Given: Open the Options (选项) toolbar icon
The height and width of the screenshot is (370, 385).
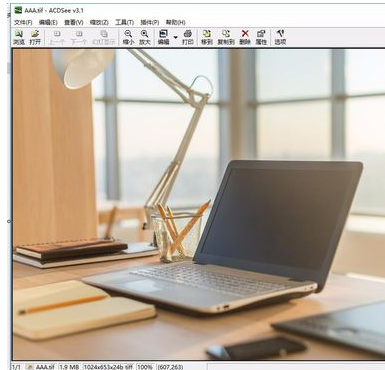Looking at the screenshot, I should (280, 37).
